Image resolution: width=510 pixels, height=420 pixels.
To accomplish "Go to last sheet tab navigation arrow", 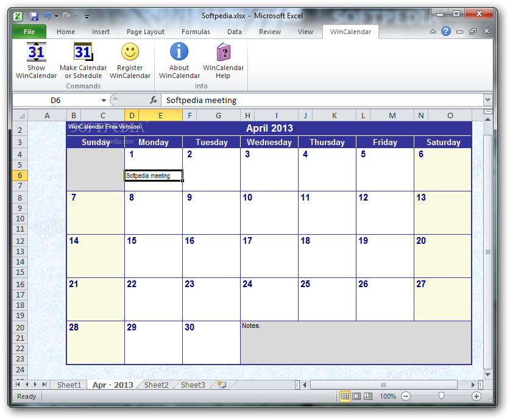I will [x=44, y=385].
